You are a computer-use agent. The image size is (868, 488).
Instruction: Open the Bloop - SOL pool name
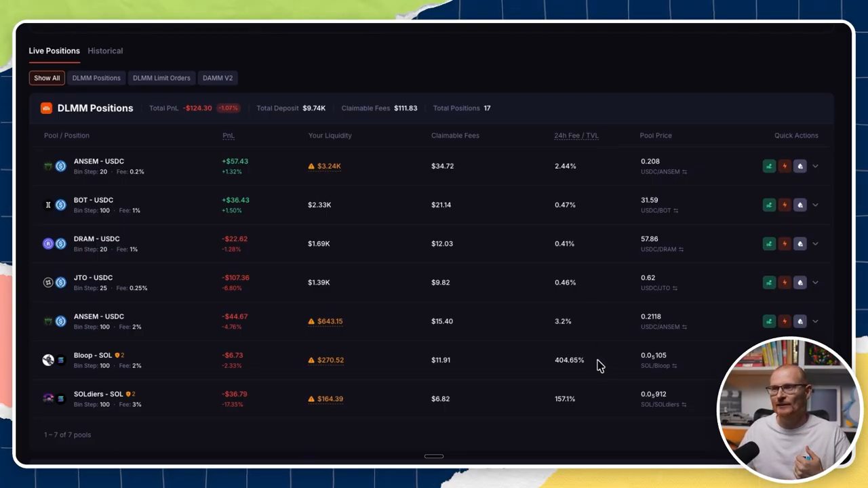[93, 355]
